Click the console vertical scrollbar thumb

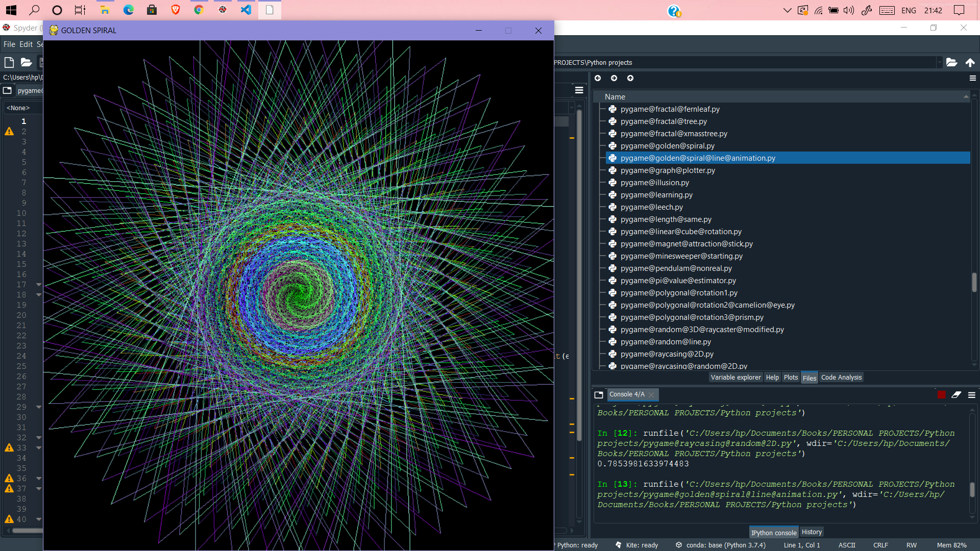tap(972, 489)
